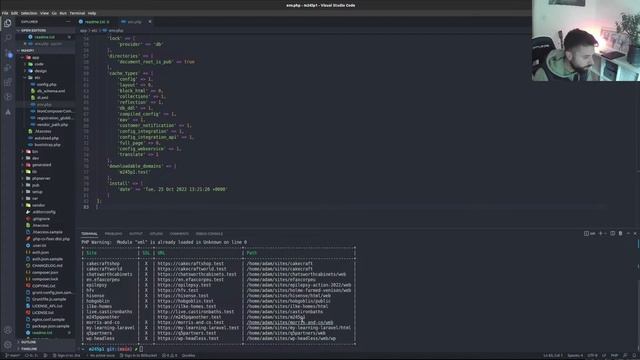Open Terminal menu

pyautogui.click(x=77, y=13)
